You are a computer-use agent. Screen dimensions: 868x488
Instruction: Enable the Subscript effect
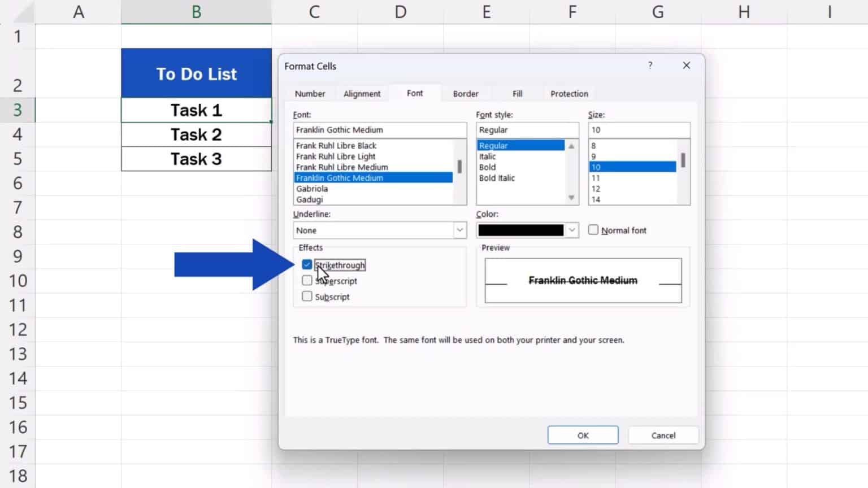tap(307, 296)
